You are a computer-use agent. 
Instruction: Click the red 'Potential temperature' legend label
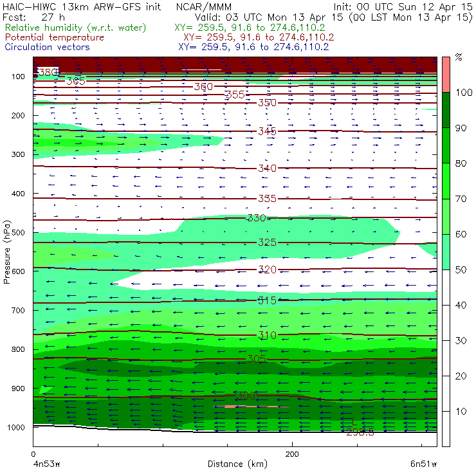(x=54, y=37)
